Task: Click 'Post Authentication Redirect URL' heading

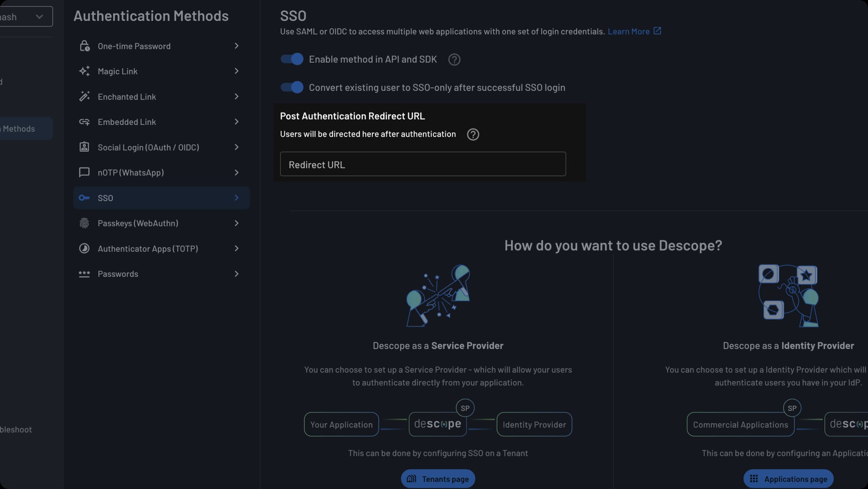Action: pos(352,116)
